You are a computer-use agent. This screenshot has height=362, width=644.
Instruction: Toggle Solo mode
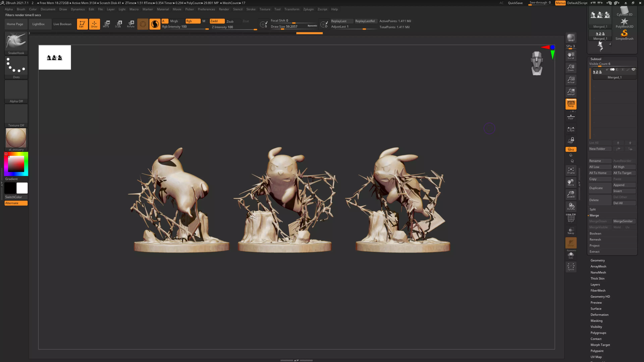coord(571,255)
